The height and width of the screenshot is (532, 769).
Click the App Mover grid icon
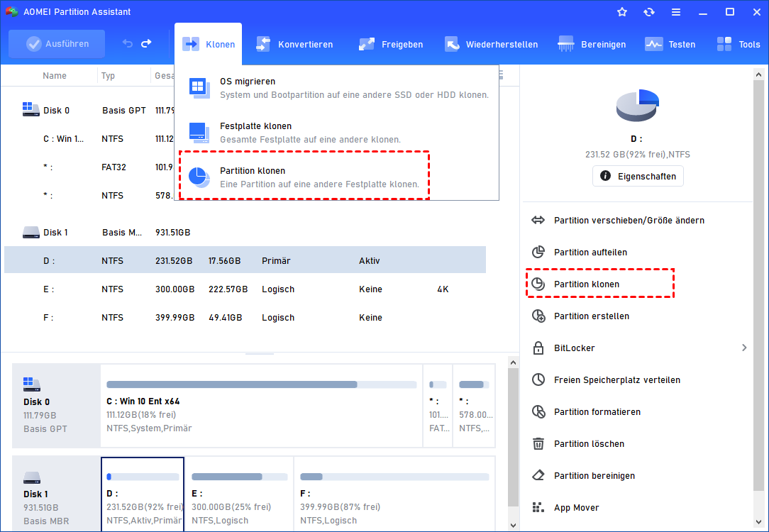pos(538,507)
